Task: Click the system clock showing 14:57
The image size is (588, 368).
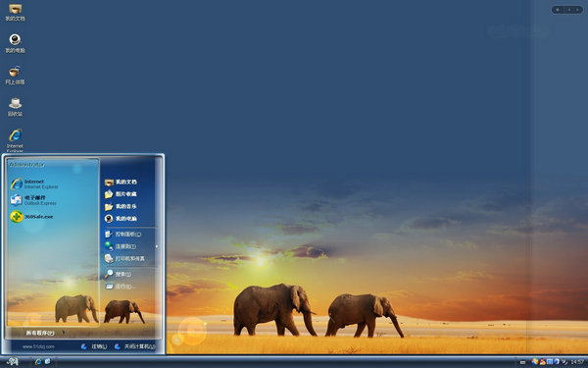Action: point(577,362)
